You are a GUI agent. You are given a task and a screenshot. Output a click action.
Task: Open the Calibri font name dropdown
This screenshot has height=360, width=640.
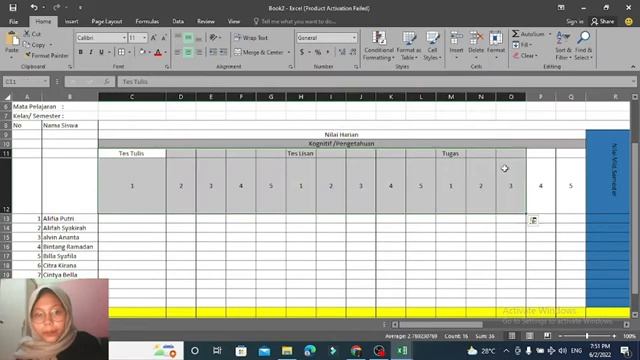(124, 38)
